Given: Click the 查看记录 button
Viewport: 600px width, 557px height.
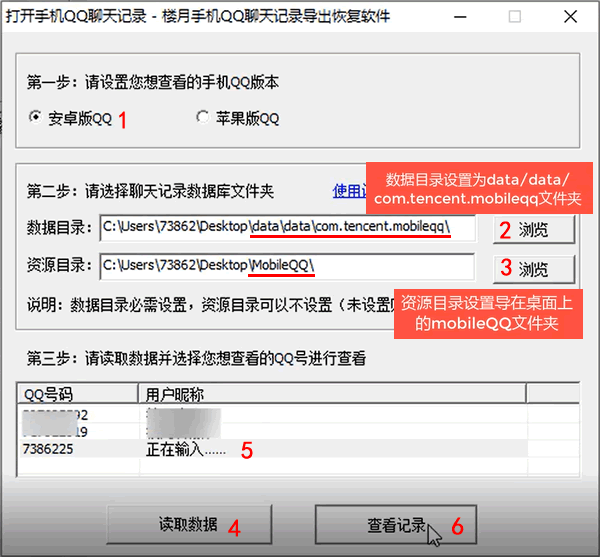Looking at the screenshot, I should point(396,525).
